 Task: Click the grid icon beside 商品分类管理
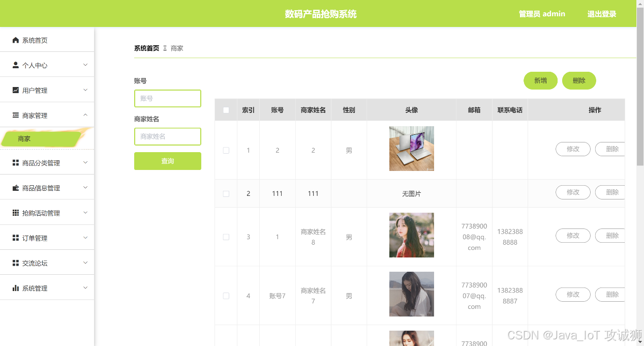click(16, 163)
